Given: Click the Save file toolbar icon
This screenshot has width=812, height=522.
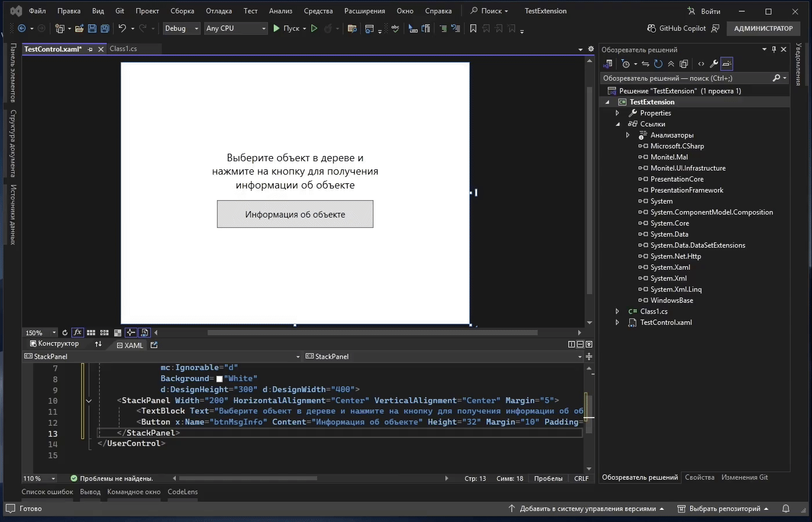Looking at the screenshot, I should pos(92,28).
